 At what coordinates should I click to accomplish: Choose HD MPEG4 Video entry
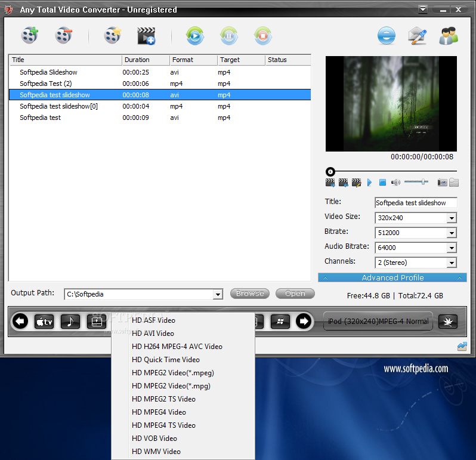pos(183,412)
